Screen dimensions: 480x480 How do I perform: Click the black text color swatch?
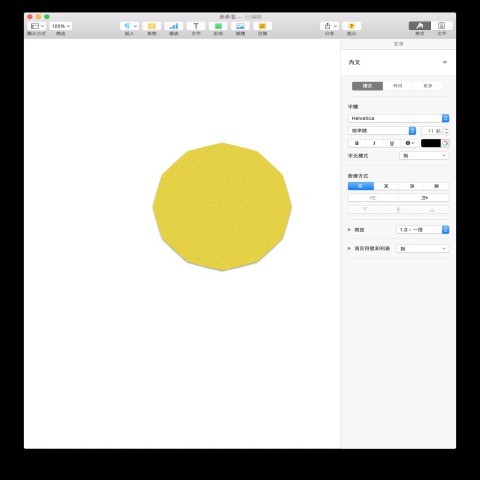click(x=431, y=143)
